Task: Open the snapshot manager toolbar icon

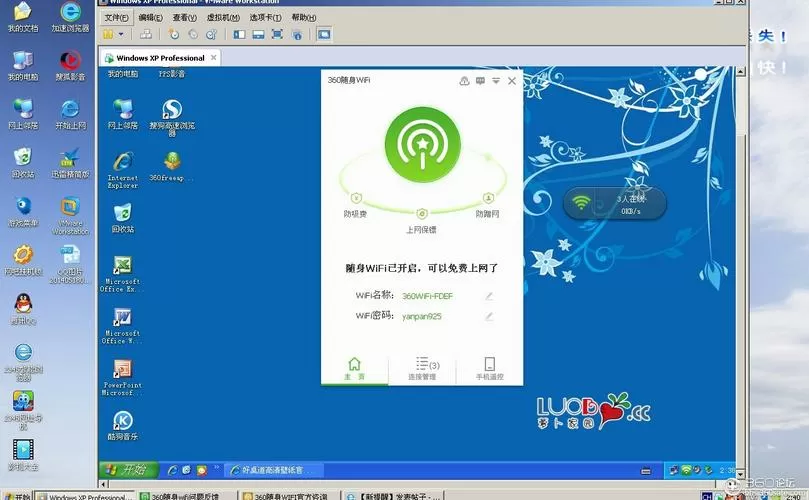Action: point(212,35)
